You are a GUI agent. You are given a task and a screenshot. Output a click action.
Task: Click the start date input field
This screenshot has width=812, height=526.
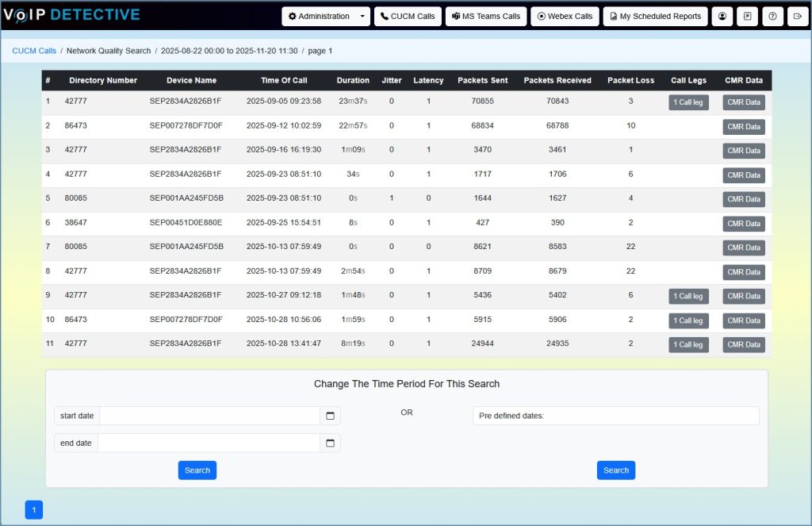click(x=210, y=415)
